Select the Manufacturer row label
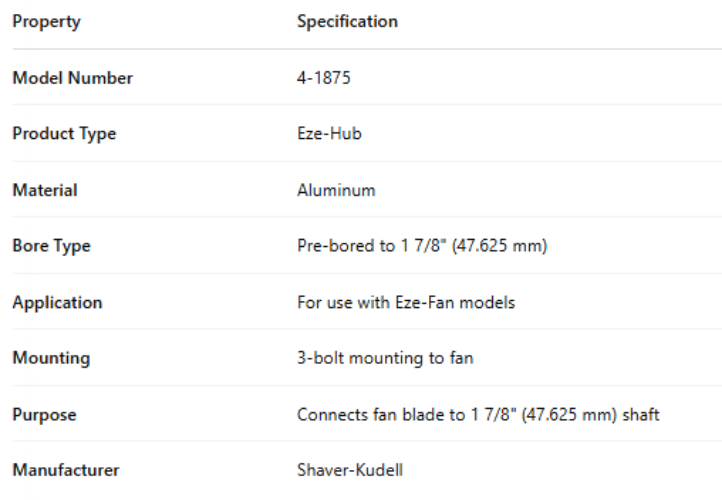This screenshot has width=722, height=500. click(66, 470)
